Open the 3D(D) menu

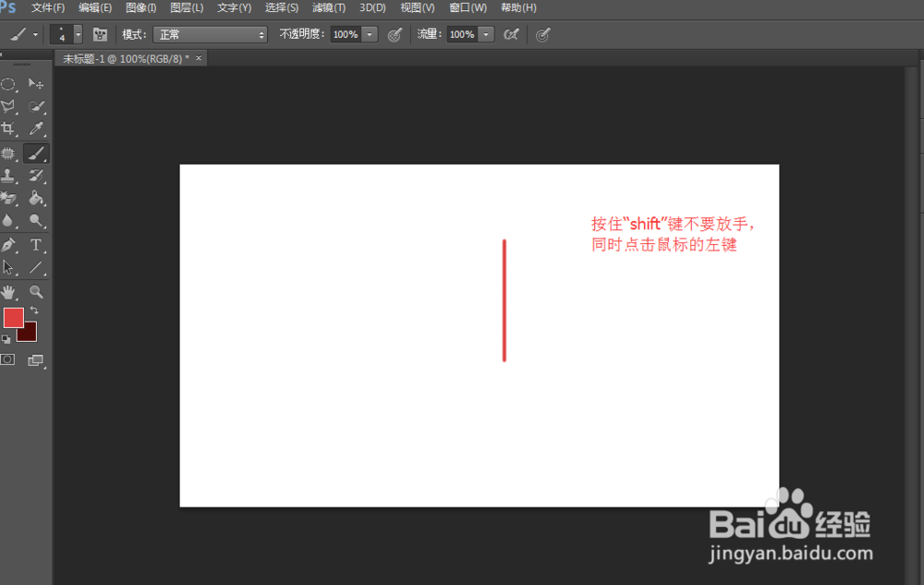[372, 7]
